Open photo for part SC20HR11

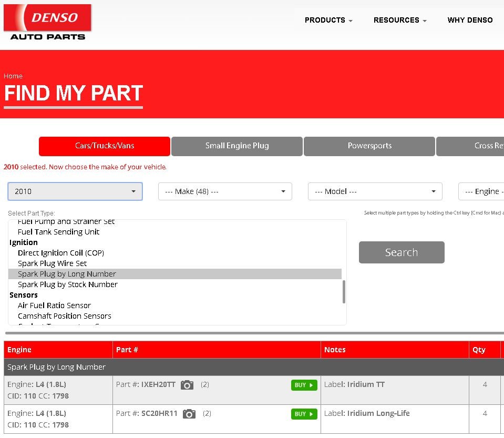189,414
